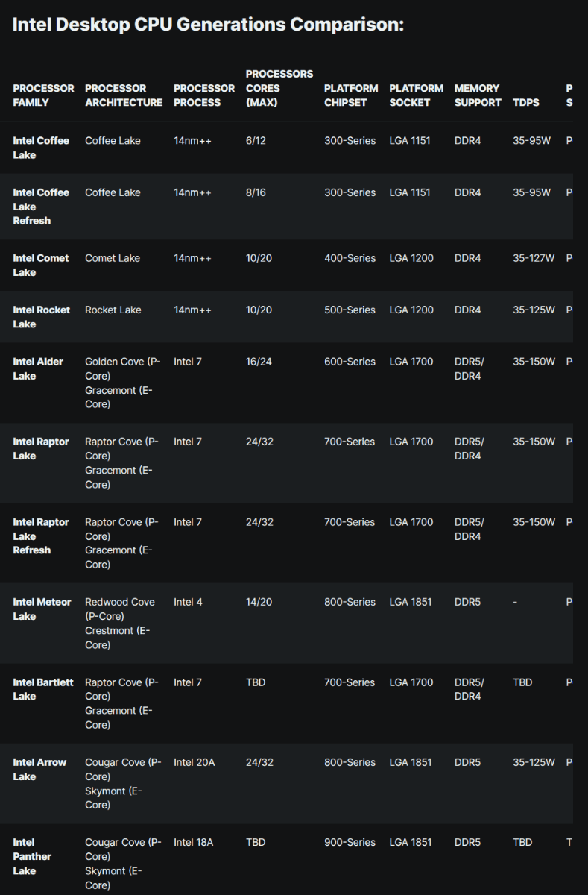Click the Intel Meteor Lake row label
588x895 pixels.
pyautogui.click(x=42, y=609)
